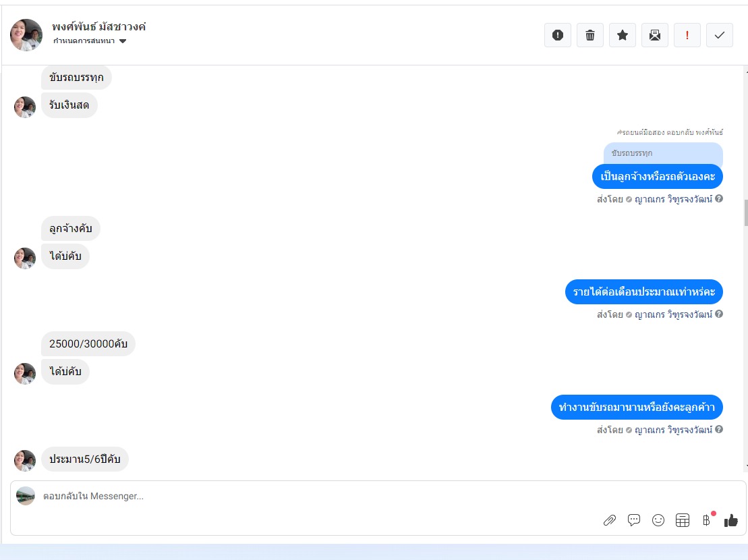Attach a file using paperclip icon
The width and height of the screenshot is (748, 560).
(x=609, y=520)
